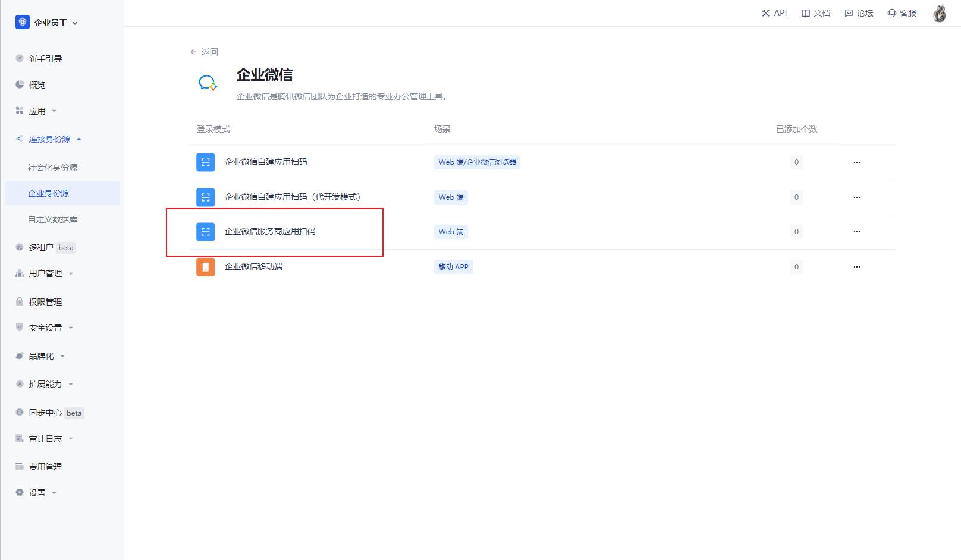Click the blue 企业微信自建应用扫码 scan icon
This screenshot has width=961, height=560.
click(205, 162)
